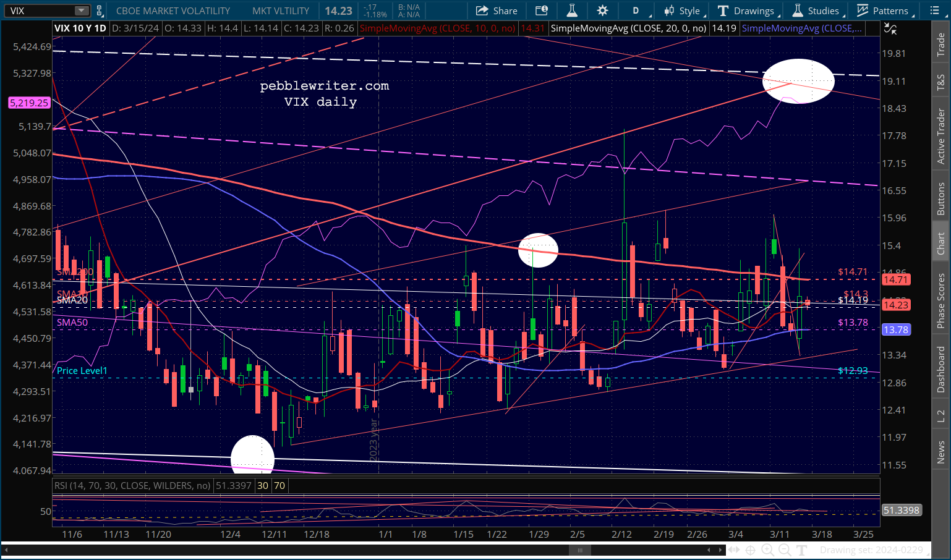Click the Price Level1 label
The height and width of the screenshot is (560, 951).
pyautogui.click(x=82, y=371)
